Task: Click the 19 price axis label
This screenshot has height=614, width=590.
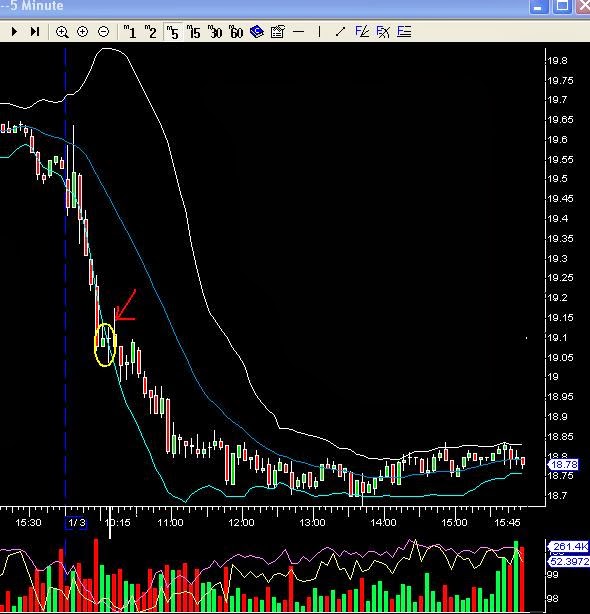Action: coord(553,377)
